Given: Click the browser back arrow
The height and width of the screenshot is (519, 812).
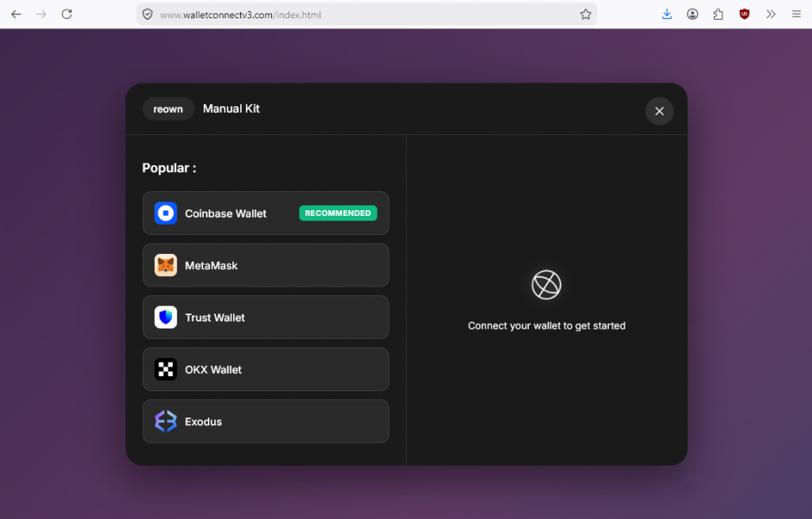Looking at the screenshot, I should click(x=16, y=13).
